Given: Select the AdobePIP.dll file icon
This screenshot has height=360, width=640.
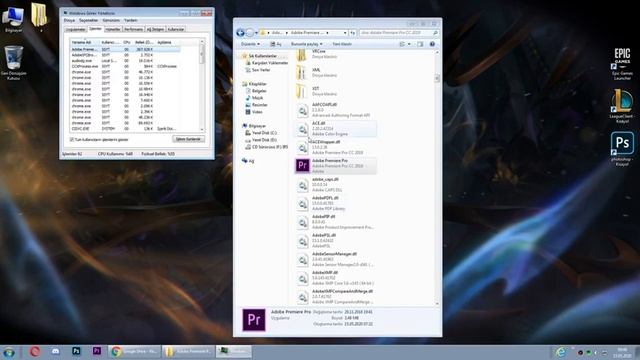Looking at the screenshot, I should (x=302, y=222).
